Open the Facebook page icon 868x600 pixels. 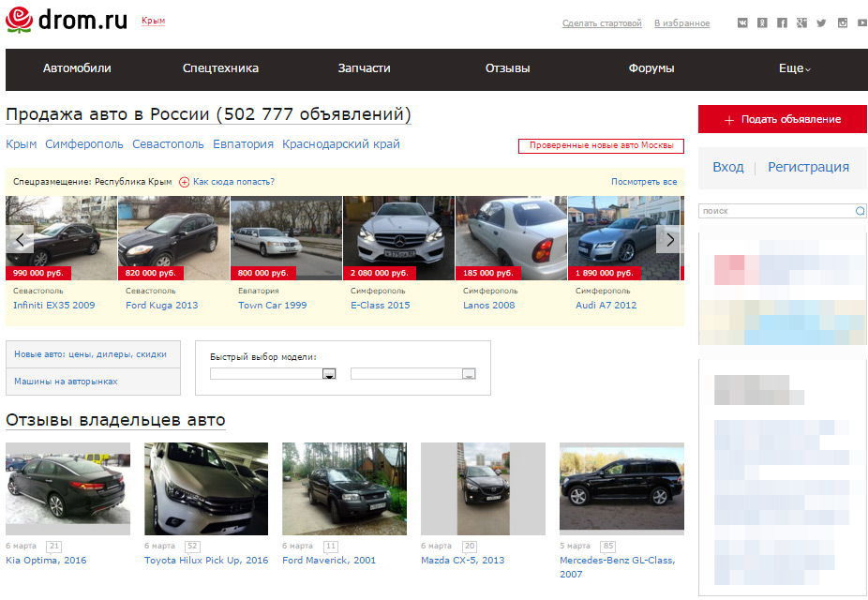[x=782, y=22]
